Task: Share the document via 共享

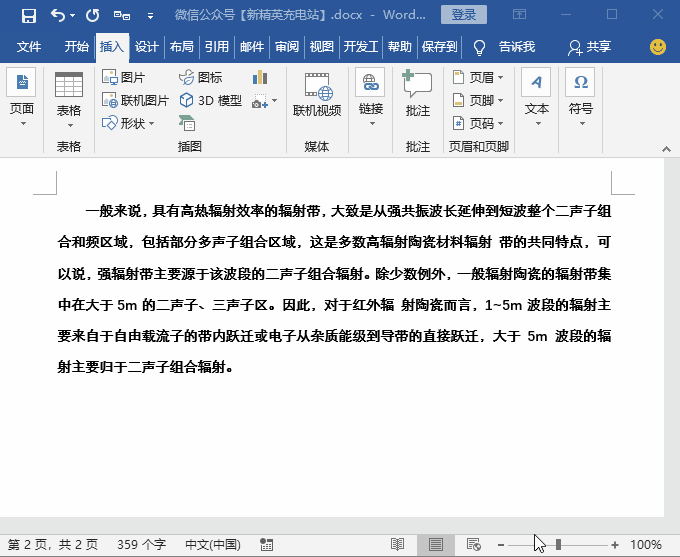Action: point(589,46)
